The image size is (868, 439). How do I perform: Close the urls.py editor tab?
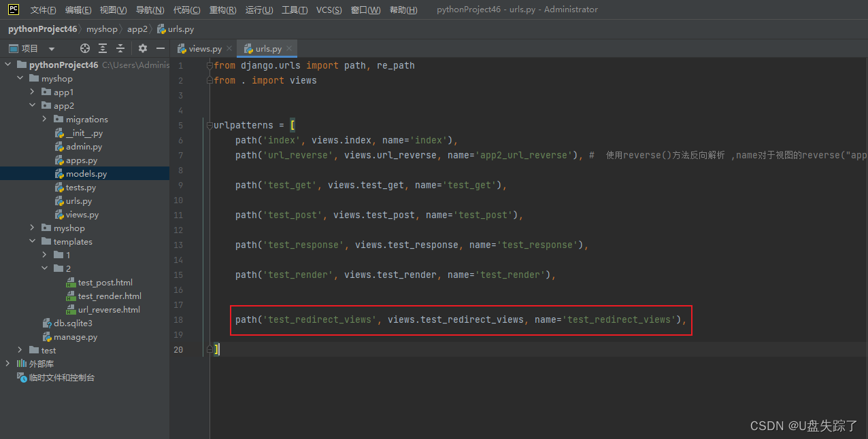pos(289,48)
